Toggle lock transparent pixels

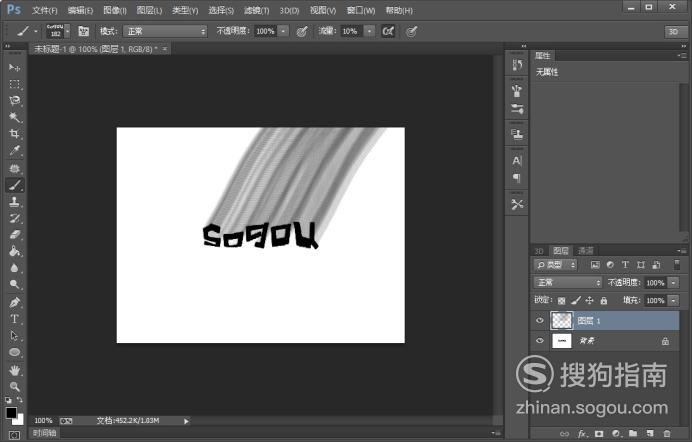[x=561, y=301]
